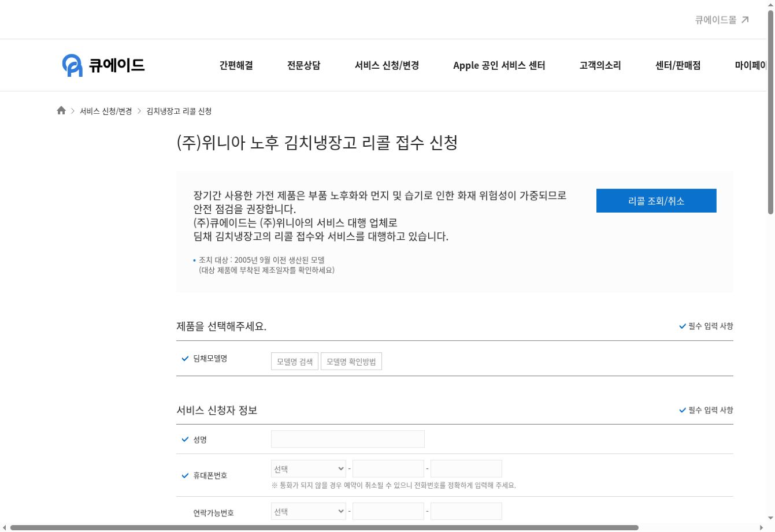Screen dimensions: 775x532
Task: Open the 전문상담 menu
Action: point(303,65)
